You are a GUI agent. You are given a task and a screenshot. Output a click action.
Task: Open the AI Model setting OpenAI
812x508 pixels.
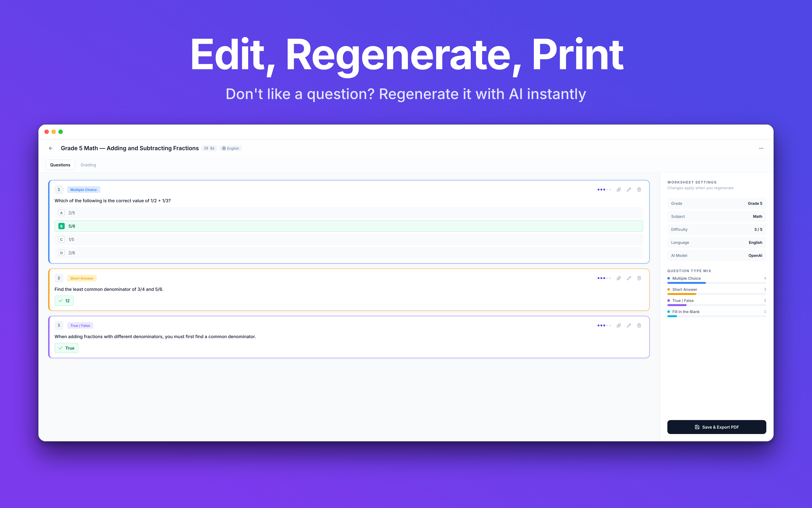[716, 255]
